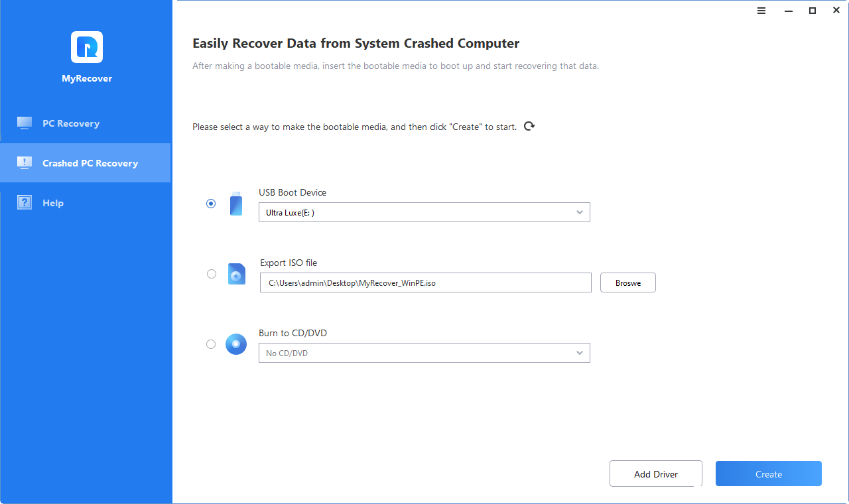Select the USB Boot Device radio button

[211, 204]
